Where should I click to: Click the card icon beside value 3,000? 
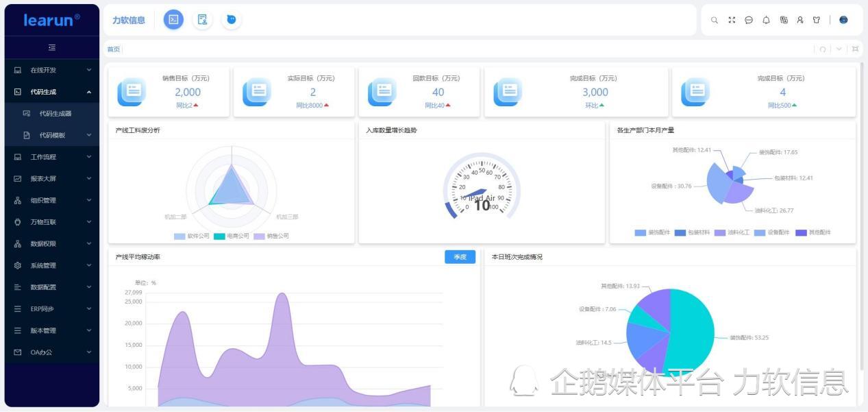(508, 92)
